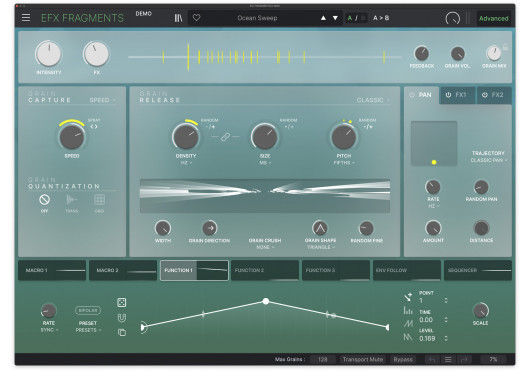Viewport: 530px width, 371px height.
Task: Select the Function 1 tab
Action: click(194, 270)
